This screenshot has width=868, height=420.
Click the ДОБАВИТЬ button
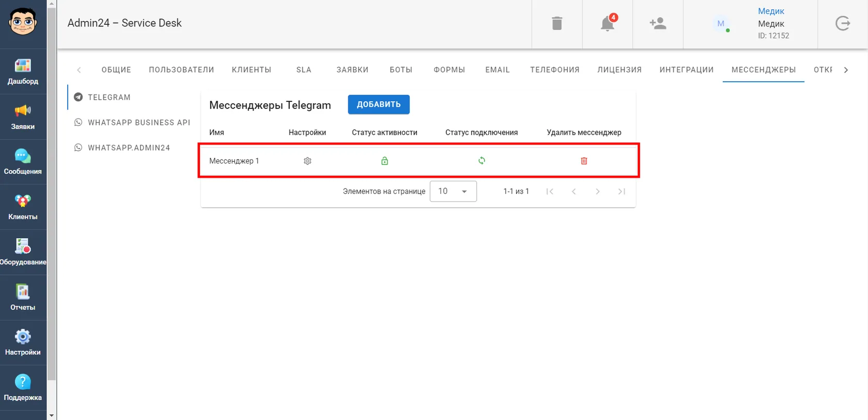tap(379, 104)
